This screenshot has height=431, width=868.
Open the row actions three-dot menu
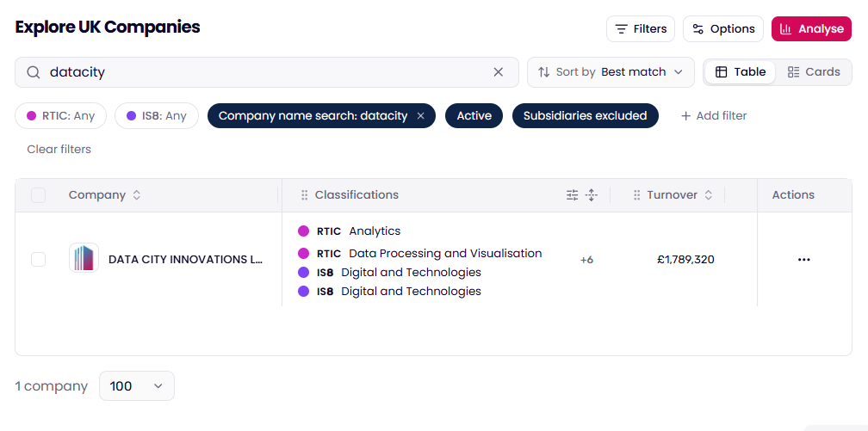coord(803,260)
